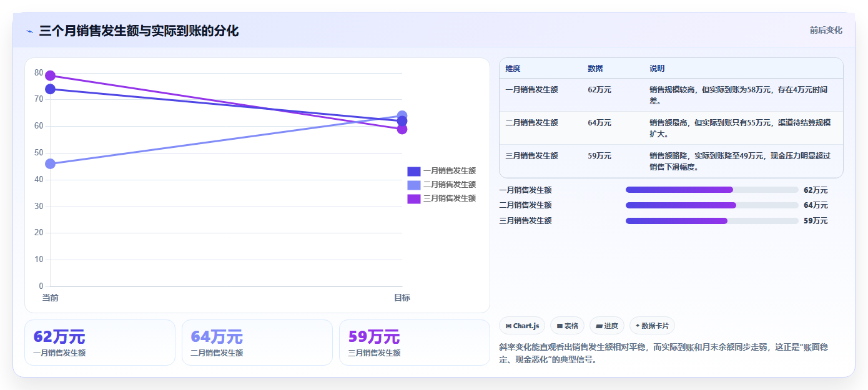868x390 pixels.
Task: Click 64万元 value next to progress bar
Action: [x=816, y=205]
